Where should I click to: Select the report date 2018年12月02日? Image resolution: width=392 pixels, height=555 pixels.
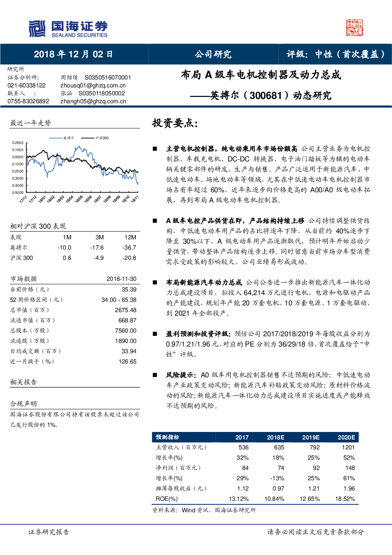(x=73, y=54)
